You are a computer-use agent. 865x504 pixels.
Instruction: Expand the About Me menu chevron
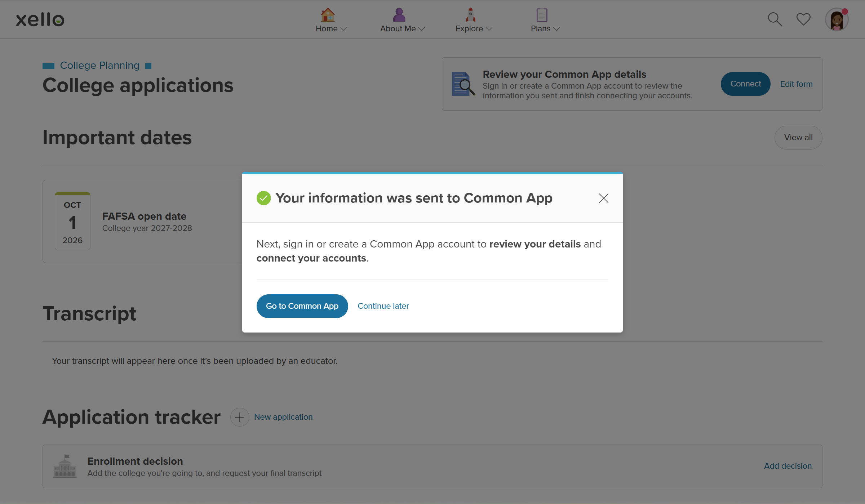(422, 29)
